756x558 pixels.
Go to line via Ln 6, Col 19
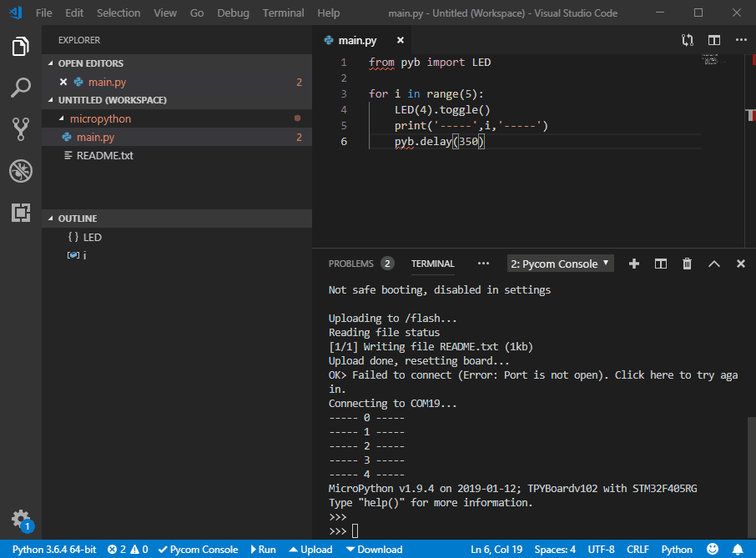pyautogui.click(x=496, y=550)
